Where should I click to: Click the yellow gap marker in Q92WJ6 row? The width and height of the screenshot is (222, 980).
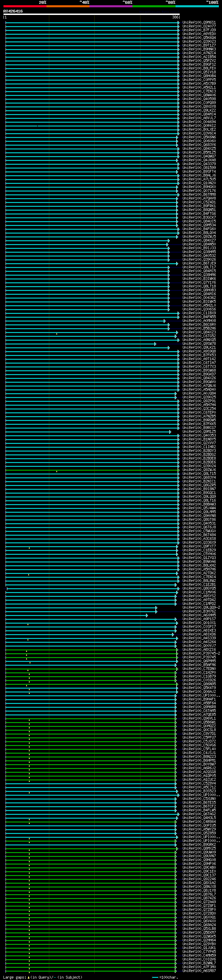coord(57,471)
